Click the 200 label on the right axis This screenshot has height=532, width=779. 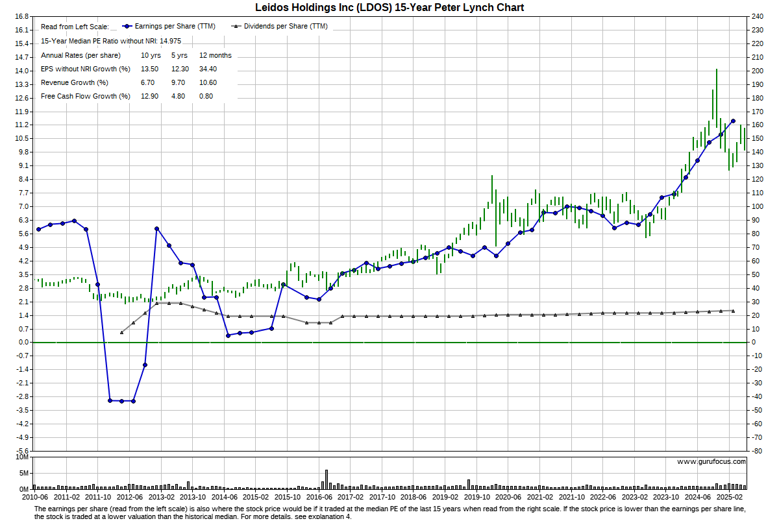pyautogui.click(x=758, y=71)
